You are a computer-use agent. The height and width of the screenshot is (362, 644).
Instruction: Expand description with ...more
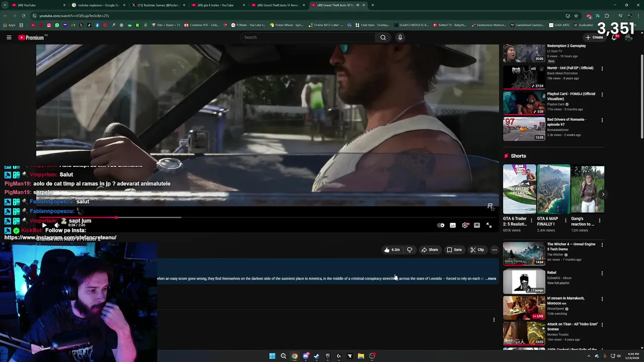tap(491, 279)
